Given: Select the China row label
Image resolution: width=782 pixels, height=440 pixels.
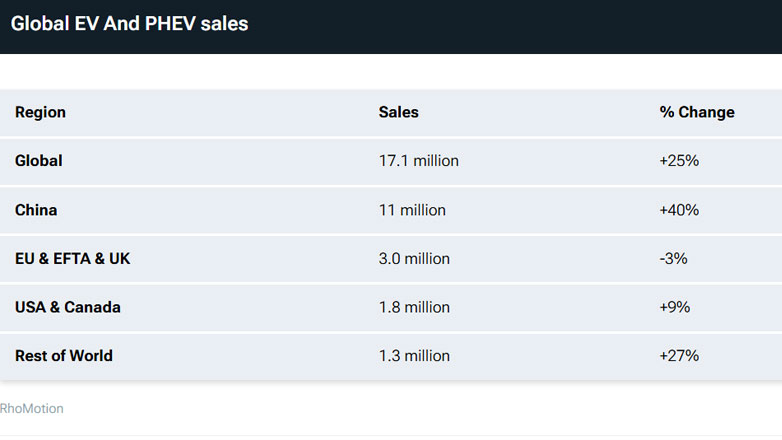Looking at the screenshot, I should tap(36, 210).
